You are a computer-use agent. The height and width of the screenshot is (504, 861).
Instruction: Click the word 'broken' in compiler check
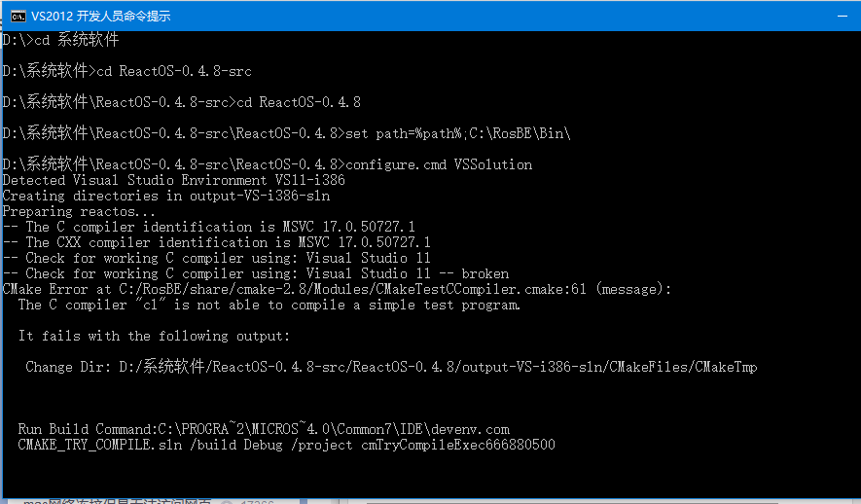(x=484, y=273)
